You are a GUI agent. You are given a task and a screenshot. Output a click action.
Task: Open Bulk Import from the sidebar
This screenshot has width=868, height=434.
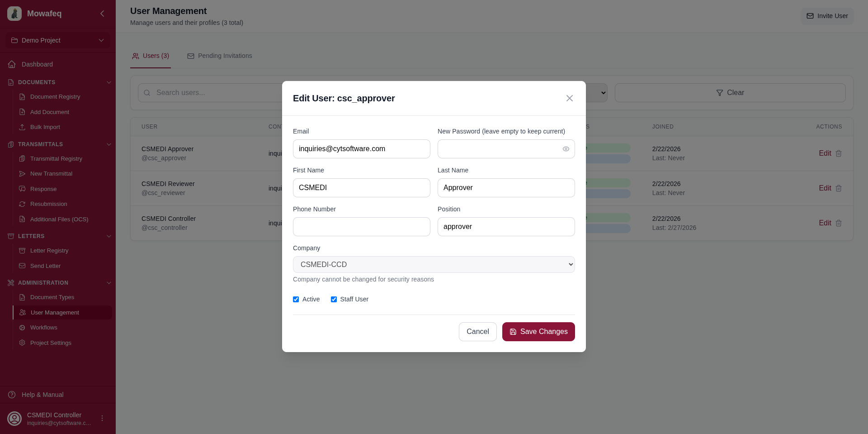45,127
